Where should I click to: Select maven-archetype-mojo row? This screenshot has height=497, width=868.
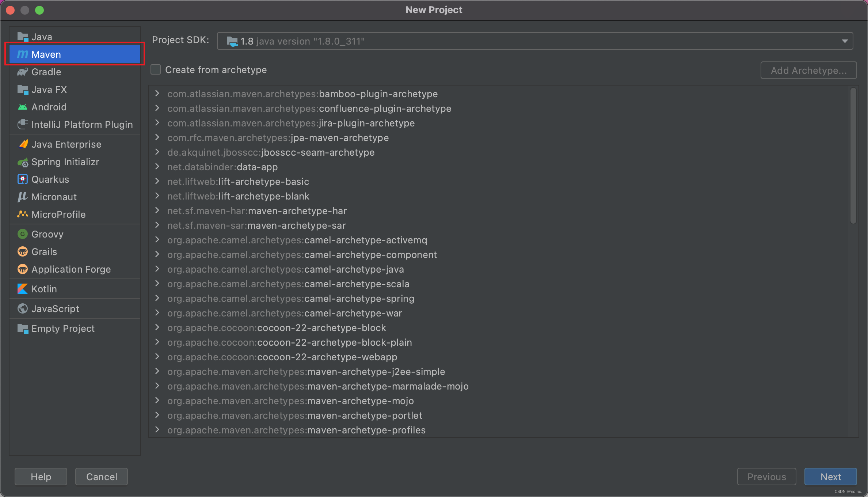pos(499,401)
